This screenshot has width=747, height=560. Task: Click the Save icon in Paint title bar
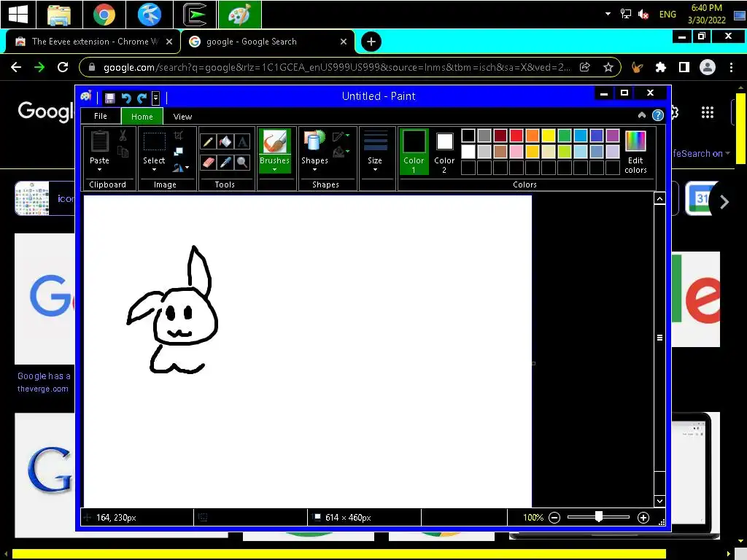click(x=109, y=98)
